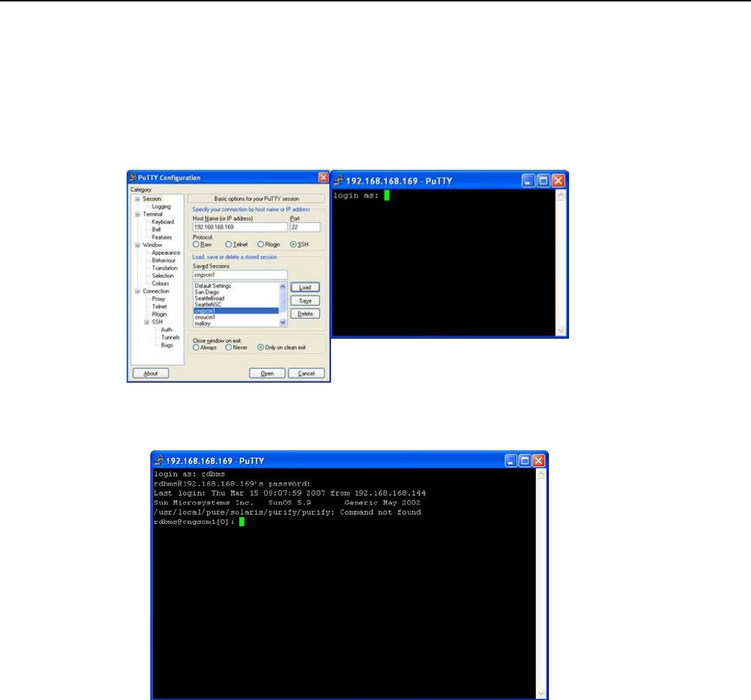751x700 pixels.
Task: Click the PuTTY icon in upper terminal window title
Action: click(339, 181)
